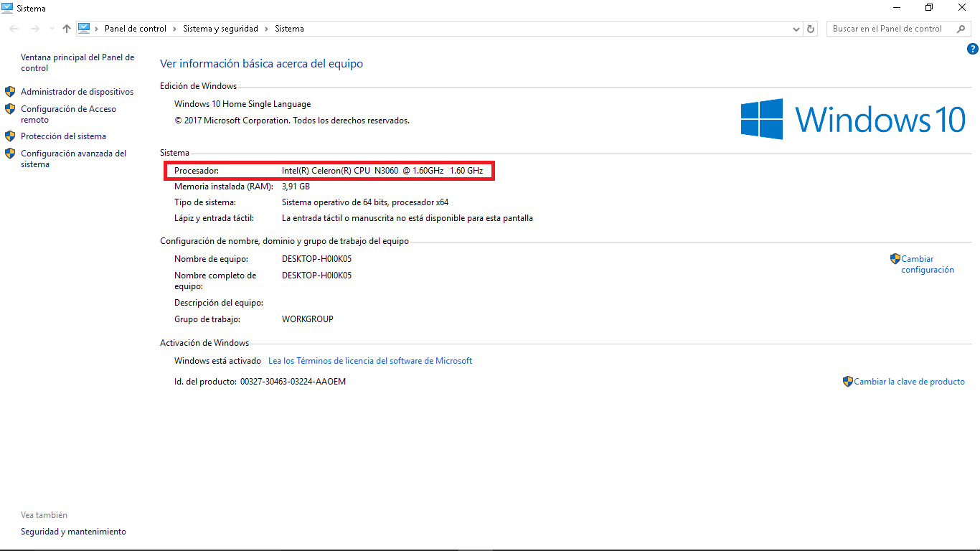The image size is (980, 551).
Task: Click DESKTOP-H0I0K05 in the Nombre de equipo row
Action: (316, 259)
